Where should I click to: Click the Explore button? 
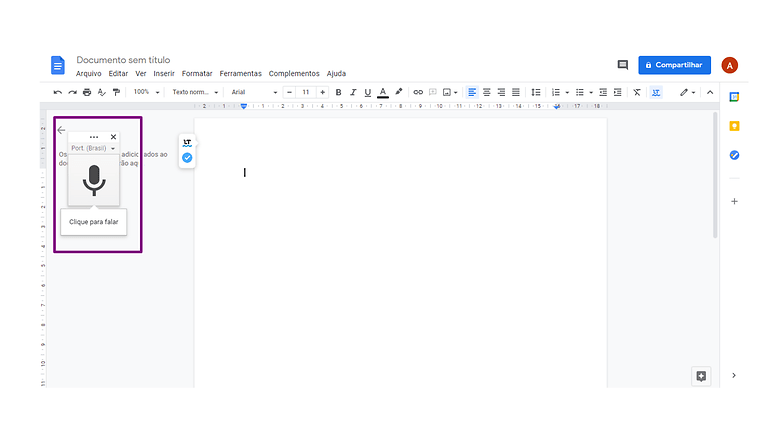701,376
